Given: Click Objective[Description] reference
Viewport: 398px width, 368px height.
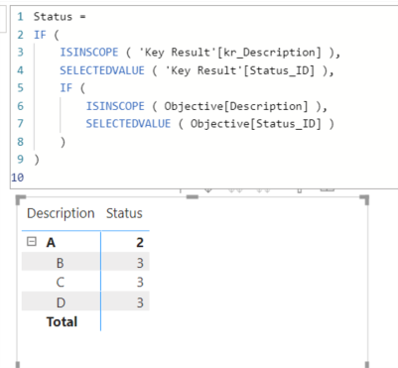Looking at the screenshot, I should 236,106.
